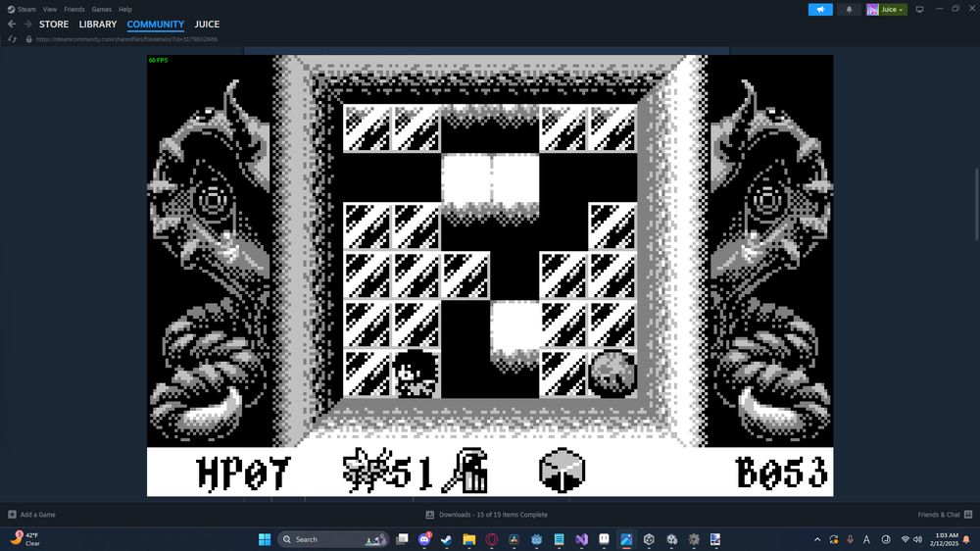
Task: Open File Explorer from the taskbar
Action: click(468, 539)
